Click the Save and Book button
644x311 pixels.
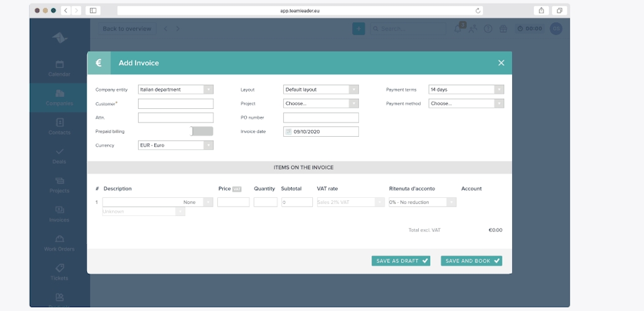tap(471, 261)
